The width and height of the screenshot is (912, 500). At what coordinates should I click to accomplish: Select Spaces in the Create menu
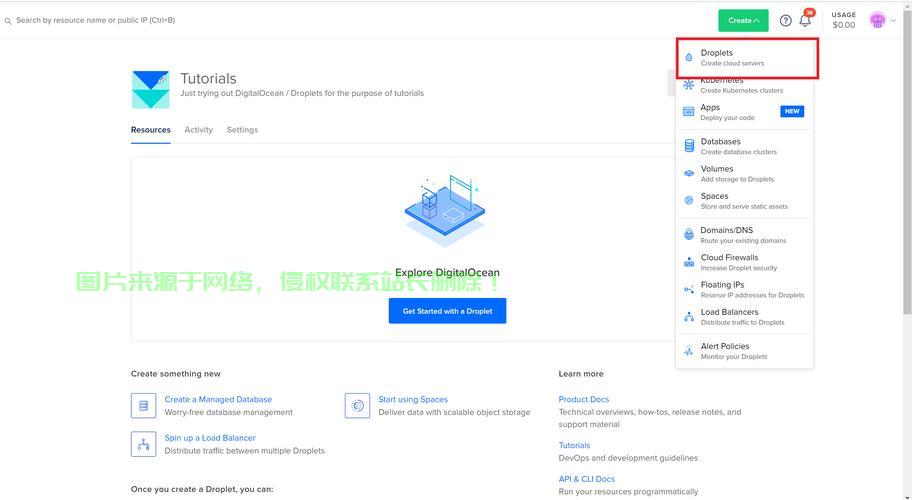click(x=744, y=201)
